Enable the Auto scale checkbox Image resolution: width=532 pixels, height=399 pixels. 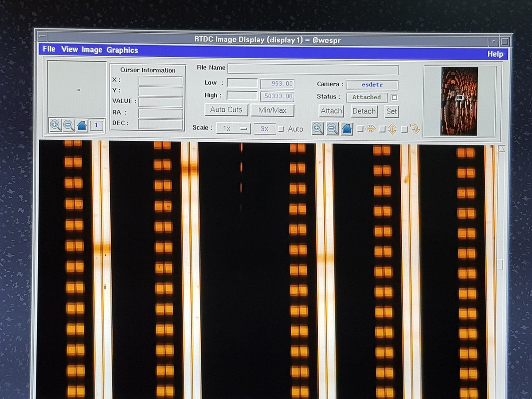pos(281,129)
